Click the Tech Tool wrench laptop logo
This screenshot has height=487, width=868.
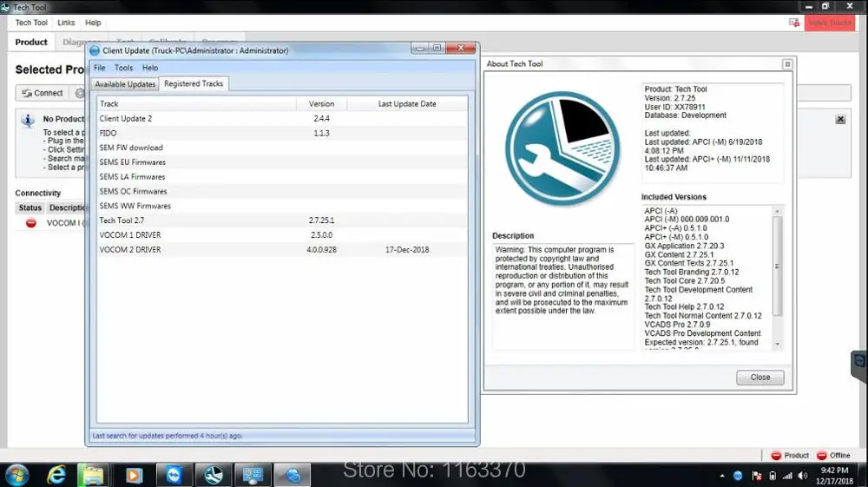pyautogui.click(x=562, y=148)
